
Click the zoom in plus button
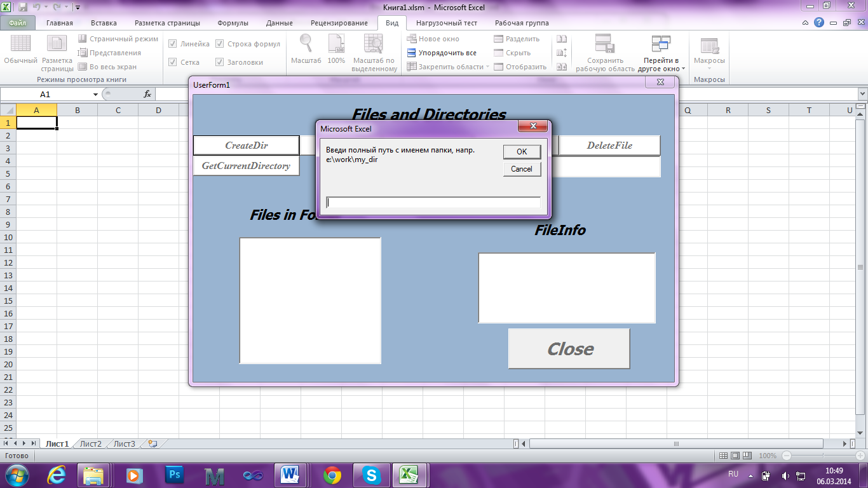860,456
